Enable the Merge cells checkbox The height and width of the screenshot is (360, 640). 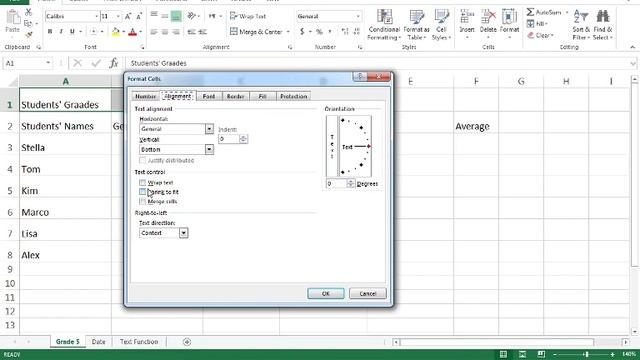(142, 201)
